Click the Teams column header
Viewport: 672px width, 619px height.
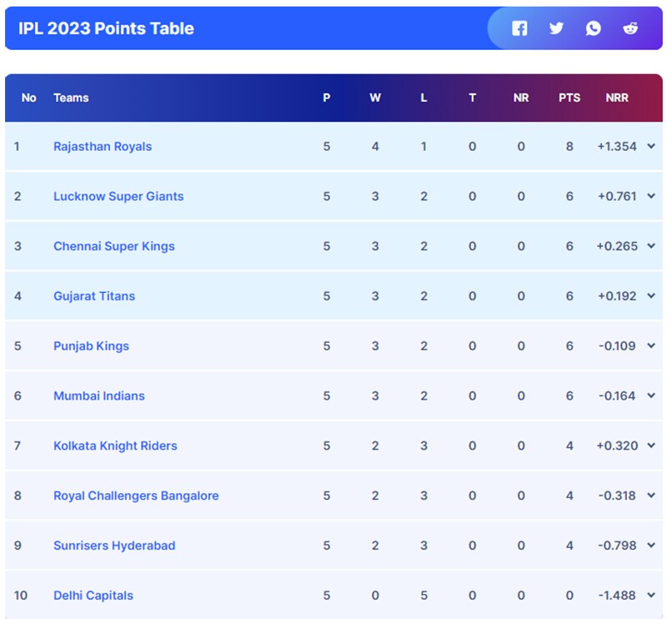click(x=71, y=98)
